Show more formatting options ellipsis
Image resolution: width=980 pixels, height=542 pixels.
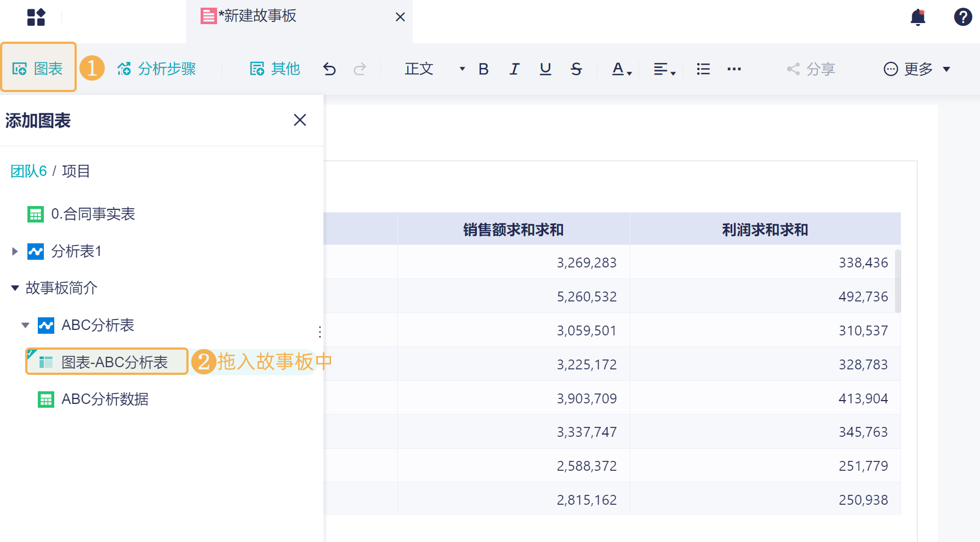(x=734, y=69)
